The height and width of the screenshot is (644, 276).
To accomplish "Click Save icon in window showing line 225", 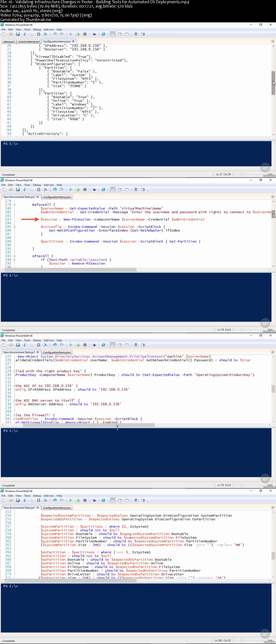I will 18,345.
